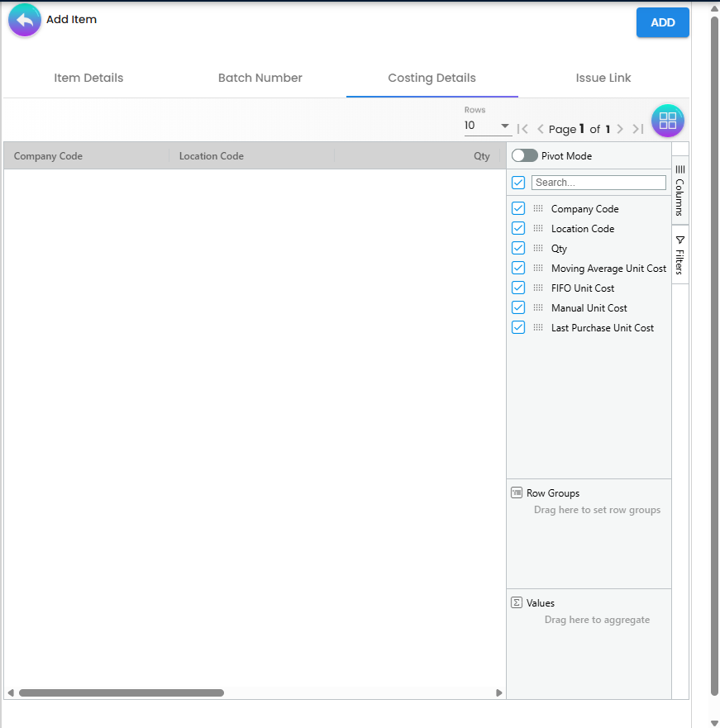Open the Item Details tab
The image size is (720, 728).
[88, 78]
